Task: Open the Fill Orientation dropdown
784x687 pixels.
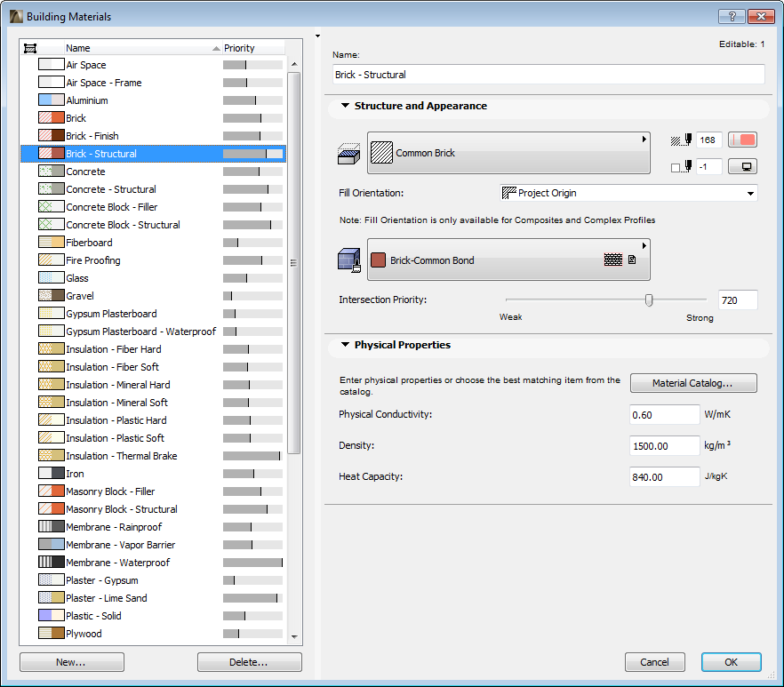Action: [x=628, y=193]
